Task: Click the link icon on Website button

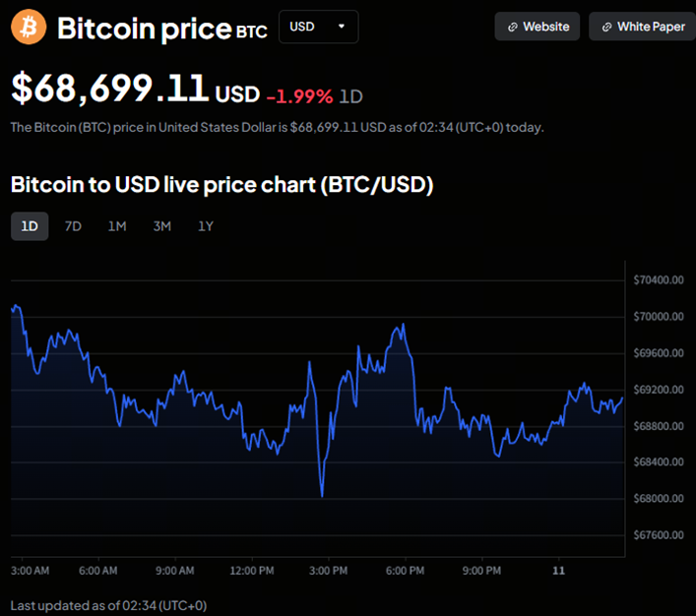Action: [512, 27]
